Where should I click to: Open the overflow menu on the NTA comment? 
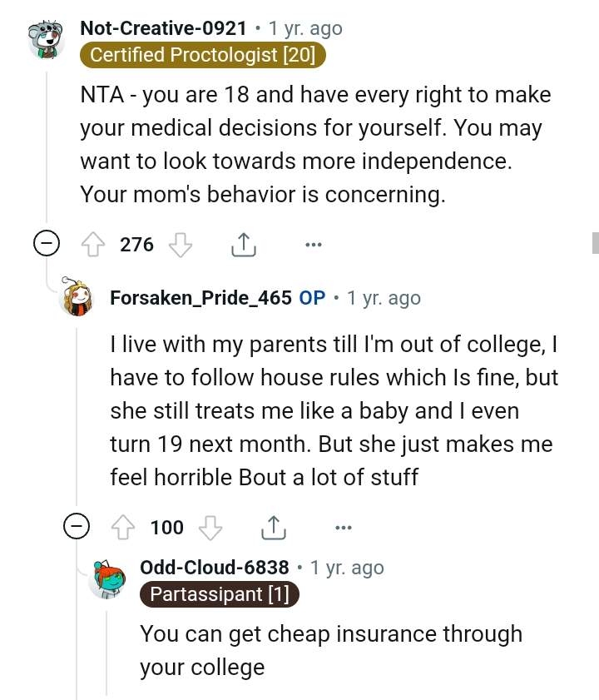(314, 244)
